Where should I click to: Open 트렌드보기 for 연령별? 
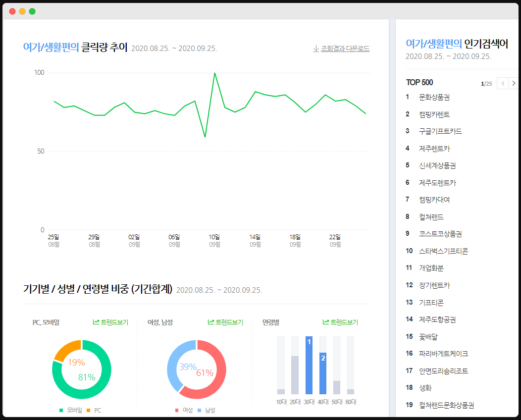[344, 322]
